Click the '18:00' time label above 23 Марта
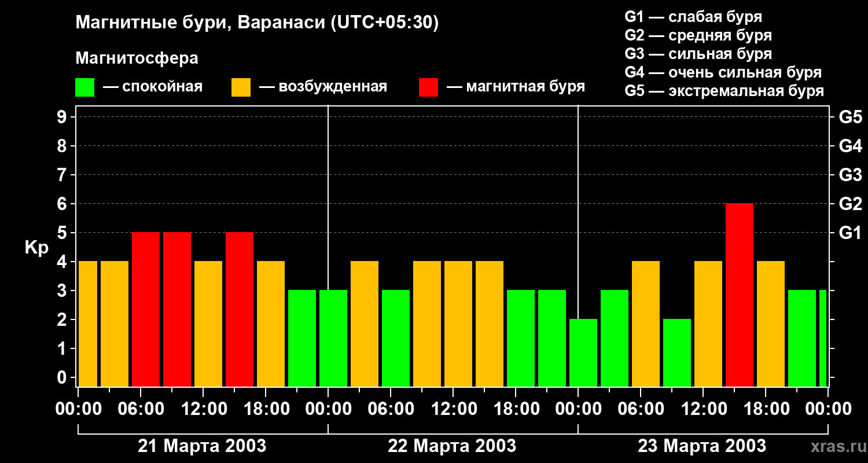Viewport: 868px width, 463px height. (x=766, y=409)
